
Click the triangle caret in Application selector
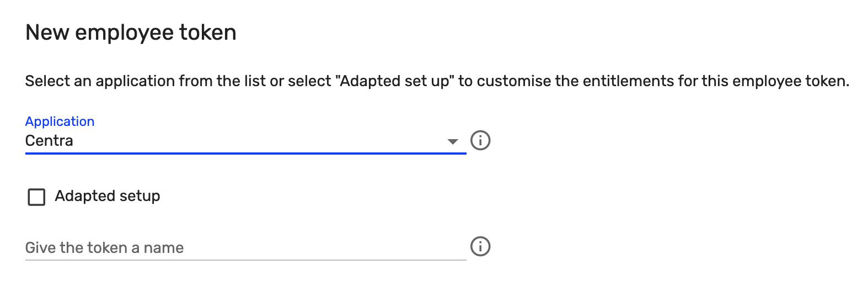[453, 141]
